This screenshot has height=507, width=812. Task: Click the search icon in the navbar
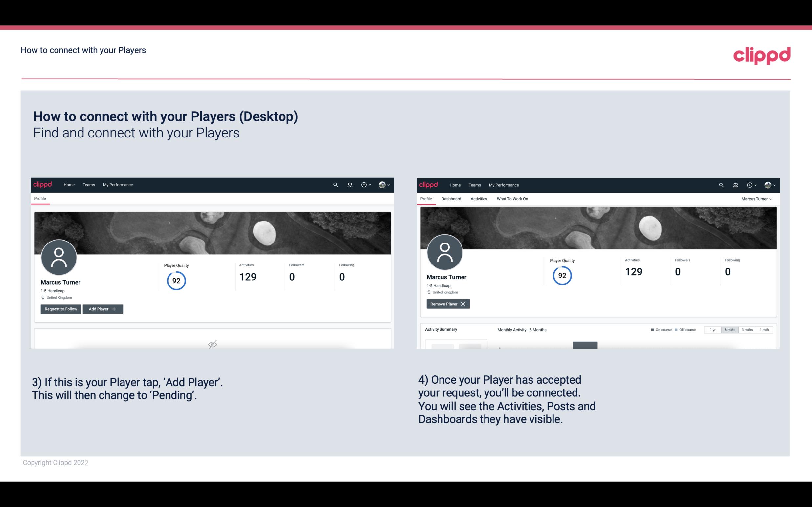click(335, 185)
